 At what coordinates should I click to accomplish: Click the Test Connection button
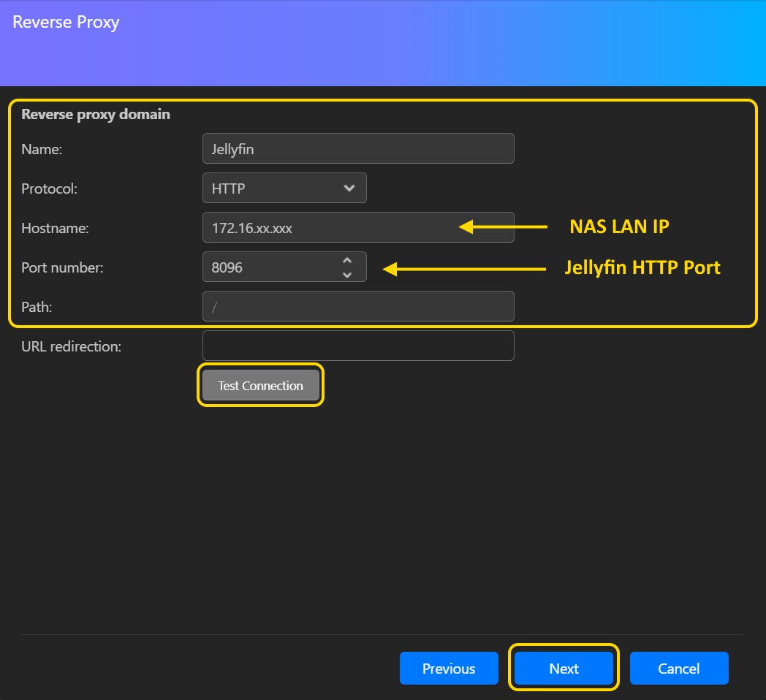[260, 385]
